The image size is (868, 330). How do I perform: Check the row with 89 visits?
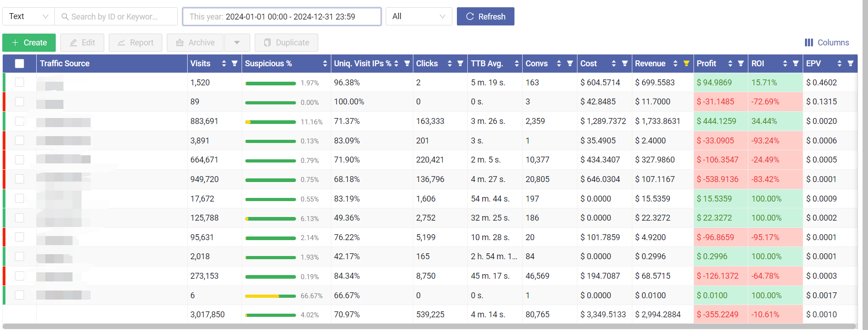19,102
